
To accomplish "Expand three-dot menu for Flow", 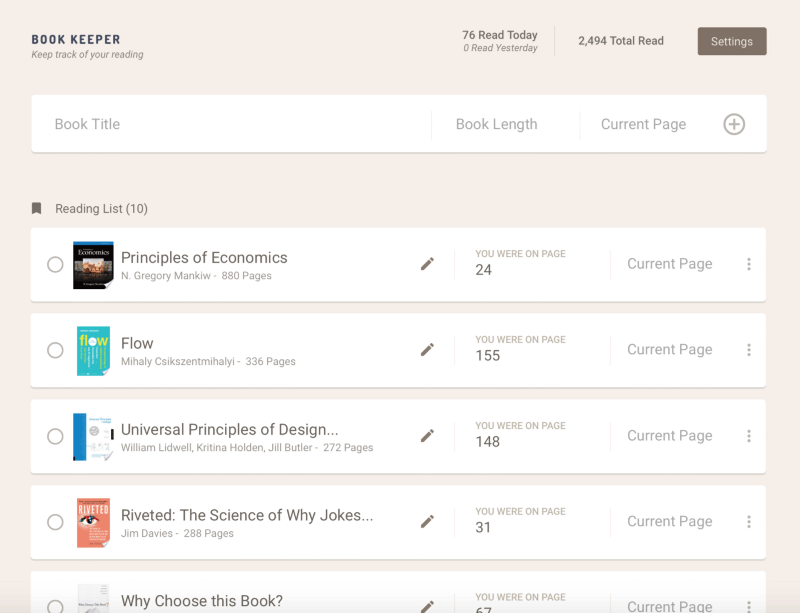I will pos(749,350).
